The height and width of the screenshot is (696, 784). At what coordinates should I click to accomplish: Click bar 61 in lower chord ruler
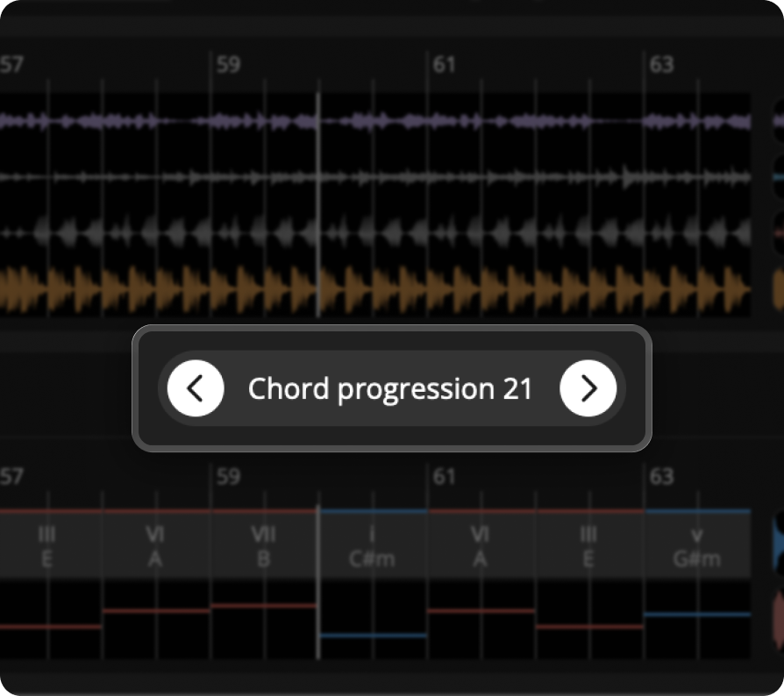coord(445,477)
